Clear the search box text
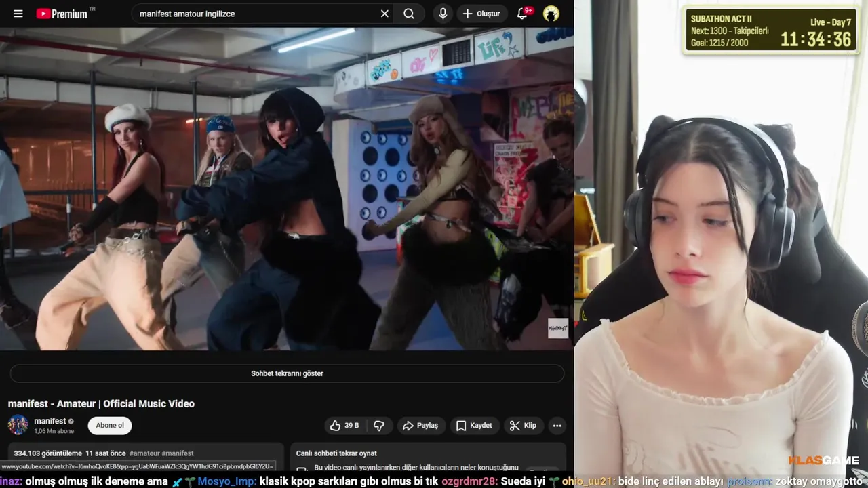This screenshot has width=868, height=488. pyautogui.click(x=384, y=14)
